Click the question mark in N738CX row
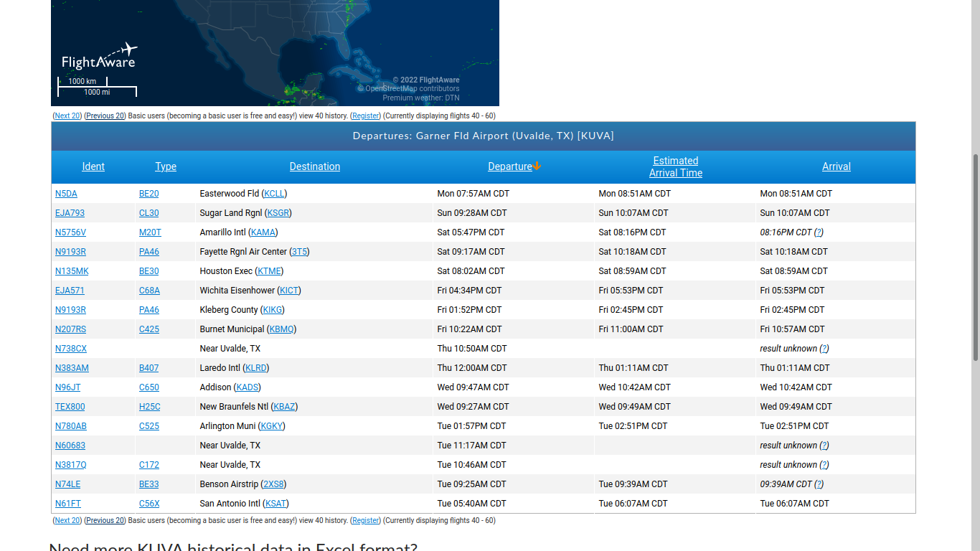 (x=824, y=349)
